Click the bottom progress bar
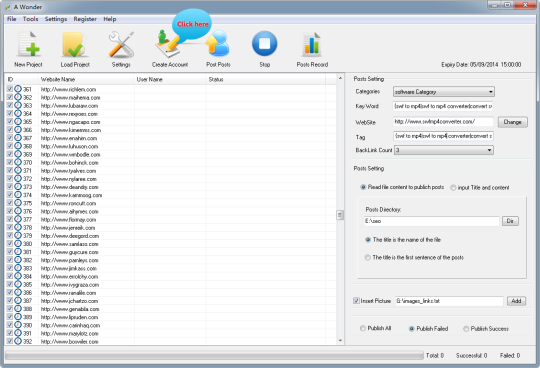The image size is (540, 368). point(214,355)
